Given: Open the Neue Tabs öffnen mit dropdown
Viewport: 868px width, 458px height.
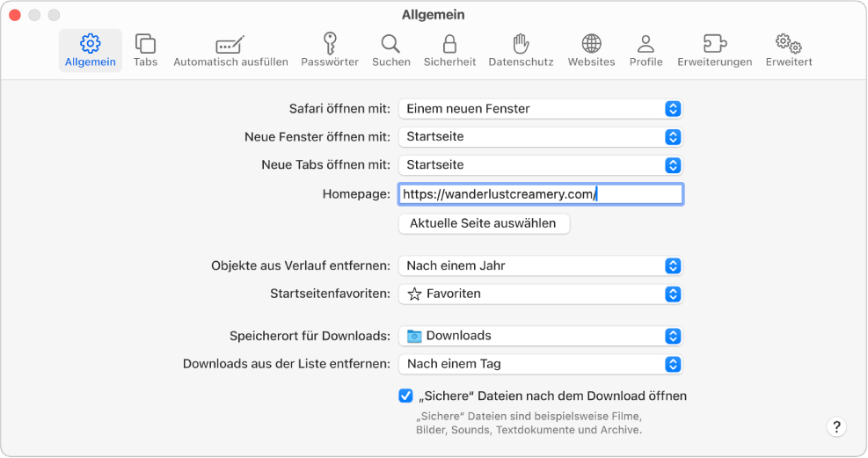Looking at the screenshot, I should tap(540, 165).
